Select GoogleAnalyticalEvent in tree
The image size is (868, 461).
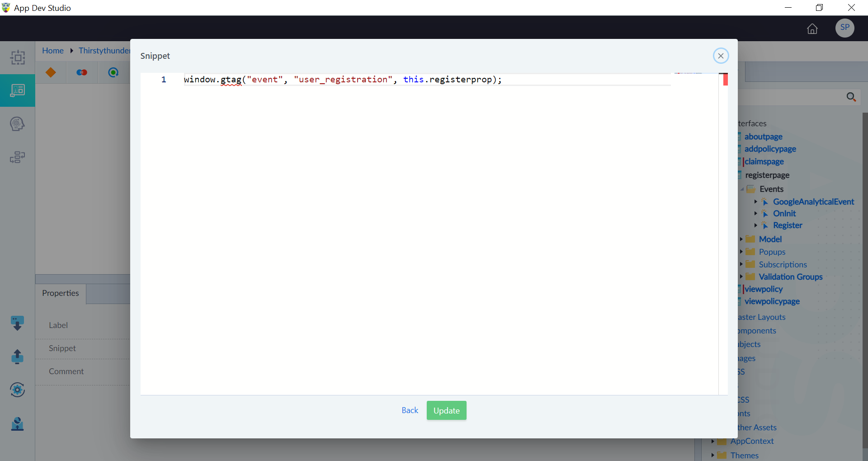pyautogui.click(x=813, y=202)
